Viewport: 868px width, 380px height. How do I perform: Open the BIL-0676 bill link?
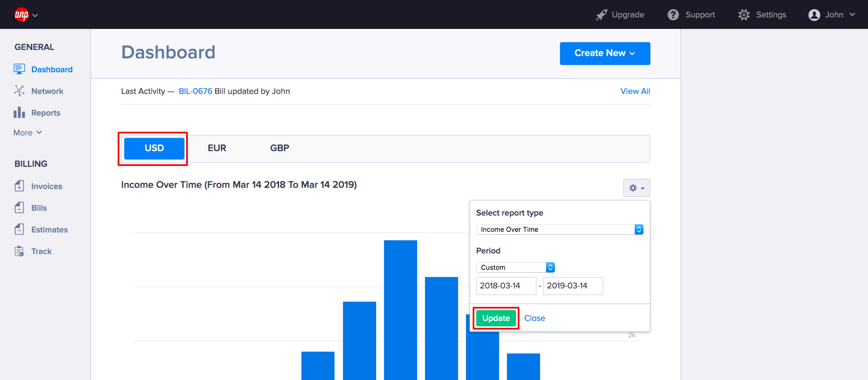tap(195, 91)
